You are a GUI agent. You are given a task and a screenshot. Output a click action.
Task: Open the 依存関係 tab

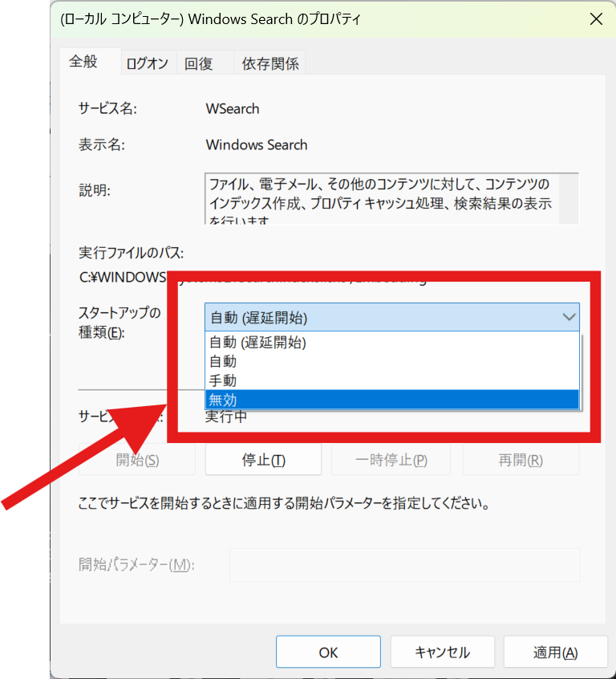click(x=270, y=63)
